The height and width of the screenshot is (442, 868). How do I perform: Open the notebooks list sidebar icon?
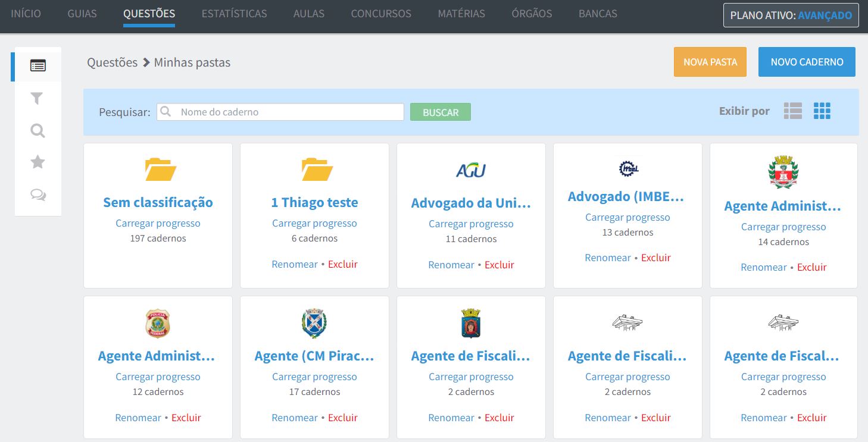[x=38, y=65]
